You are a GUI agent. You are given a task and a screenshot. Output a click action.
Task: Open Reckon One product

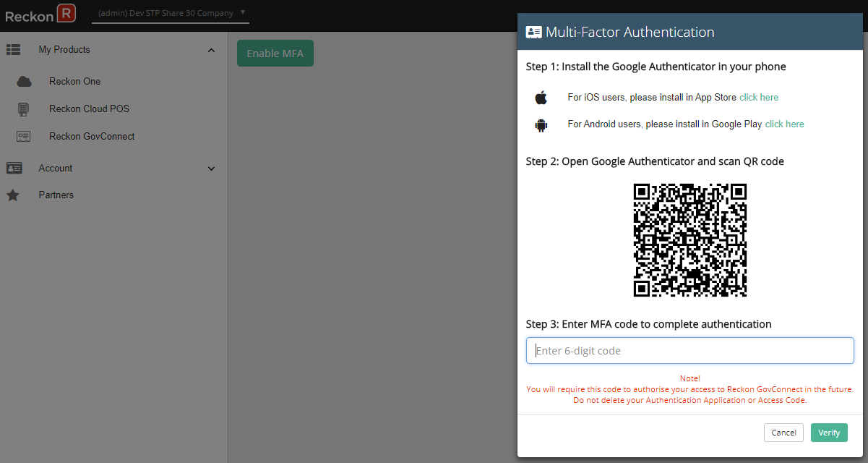click(74, 82)
